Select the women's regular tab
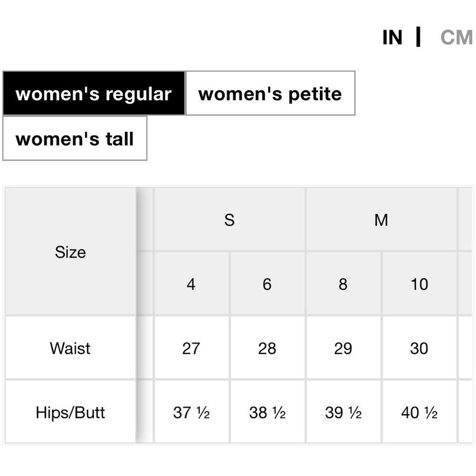The height and width of the screenshot is (476, 476). point(94,93)
